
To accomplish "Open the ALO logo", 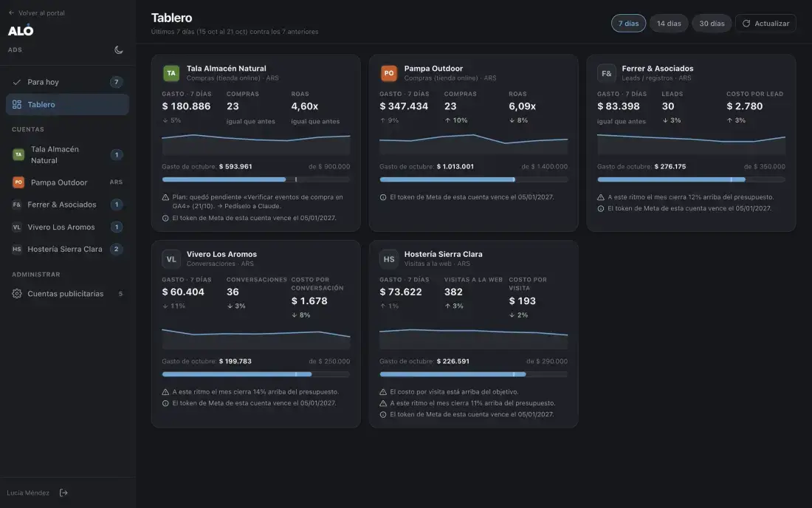I will click(x=21, y=30).
